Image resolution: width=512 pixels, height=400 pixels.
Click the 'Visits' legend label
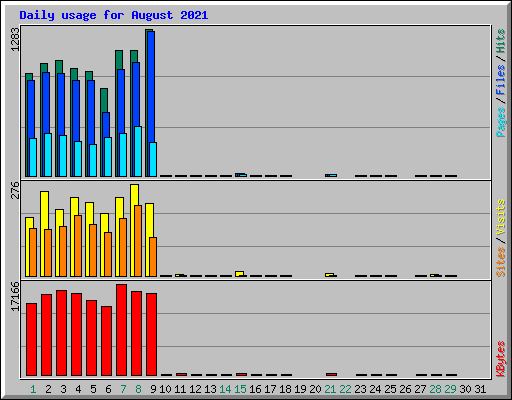501,217
